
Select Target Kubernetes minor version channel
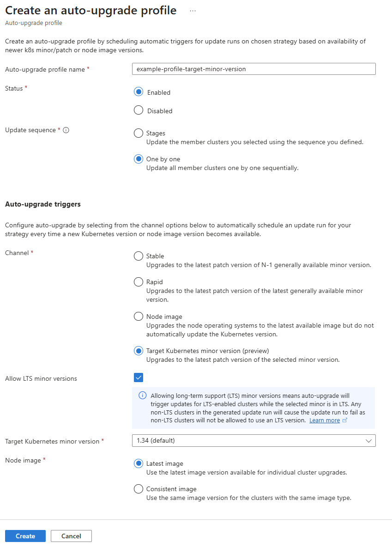click(139, 351)
